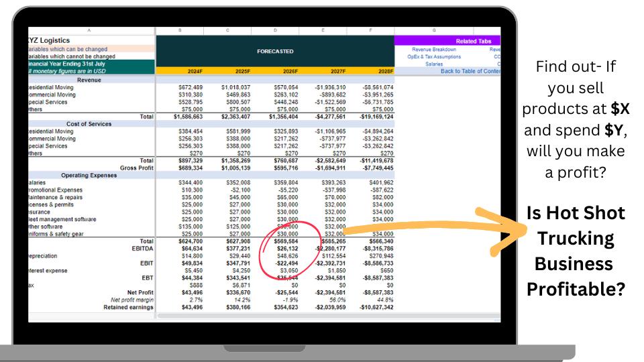The image size is (644, 362).
Task: Click revenue cell $672,489 for 2024F
Action: 191,87
